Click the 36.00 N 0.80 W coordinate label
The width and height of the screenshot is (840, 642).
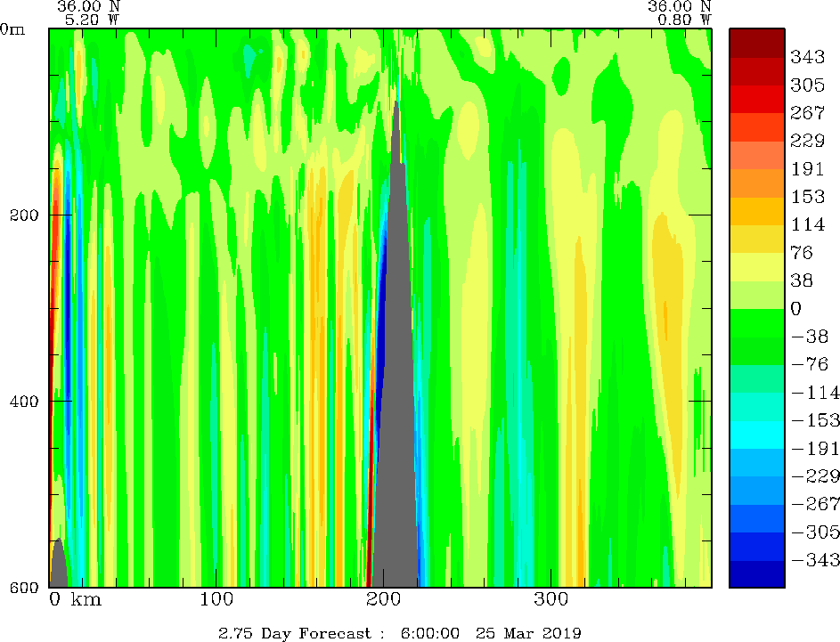pos(680,12)
